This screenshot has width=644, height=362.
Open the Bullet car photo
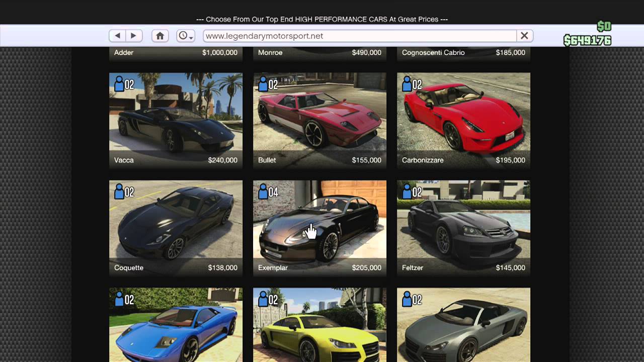pyautogui.click(x=319, y=120)
